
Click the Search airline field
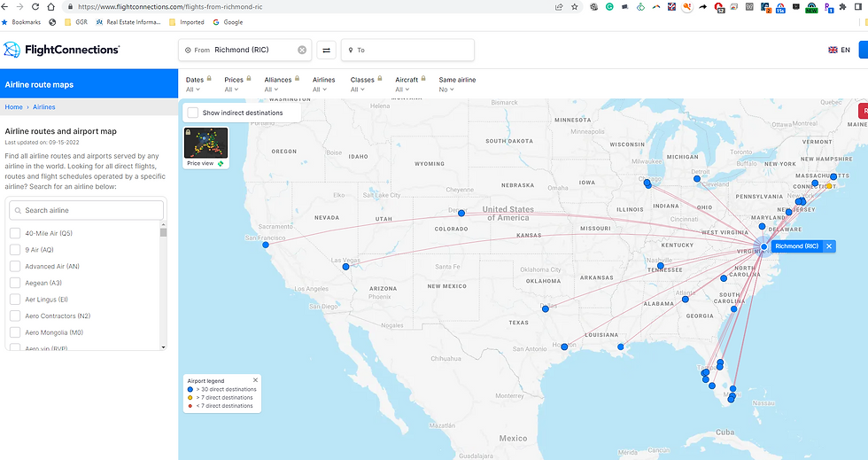tap(87, 211)
